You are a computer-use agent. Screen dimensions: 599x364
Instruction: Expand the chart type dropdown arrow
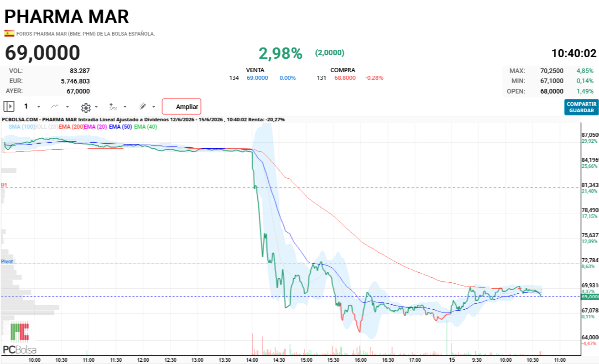pyautogui.click(x=68, y=107)
